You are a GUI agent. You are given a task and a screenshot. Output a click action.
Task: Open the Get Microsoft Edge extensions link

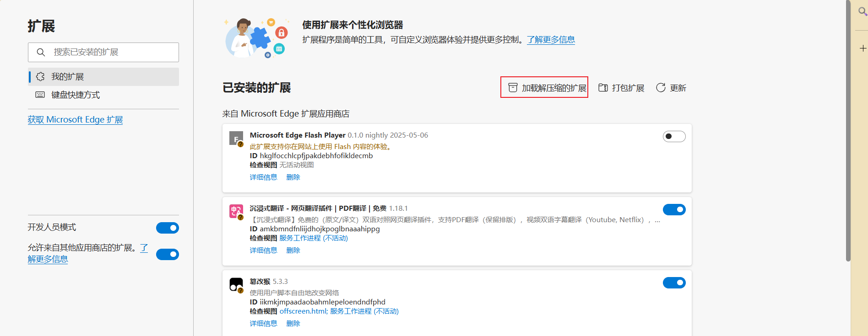pyautogui.click(x=75, y=120)
